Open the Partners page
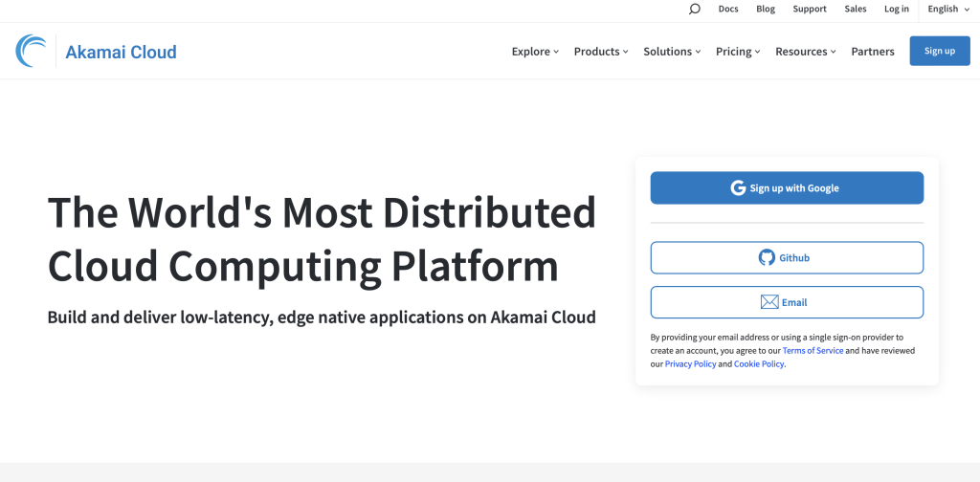 tap(873, 52)
